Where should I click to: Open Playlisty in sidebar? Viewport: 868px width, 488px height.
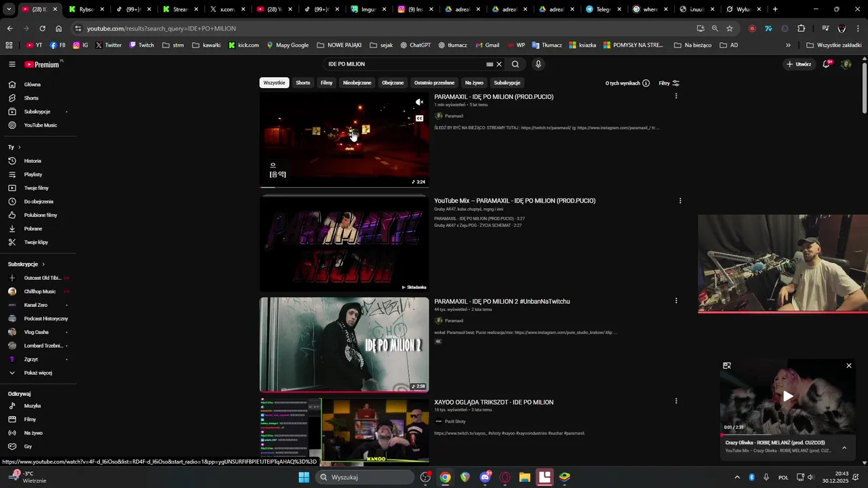point(39,175)
